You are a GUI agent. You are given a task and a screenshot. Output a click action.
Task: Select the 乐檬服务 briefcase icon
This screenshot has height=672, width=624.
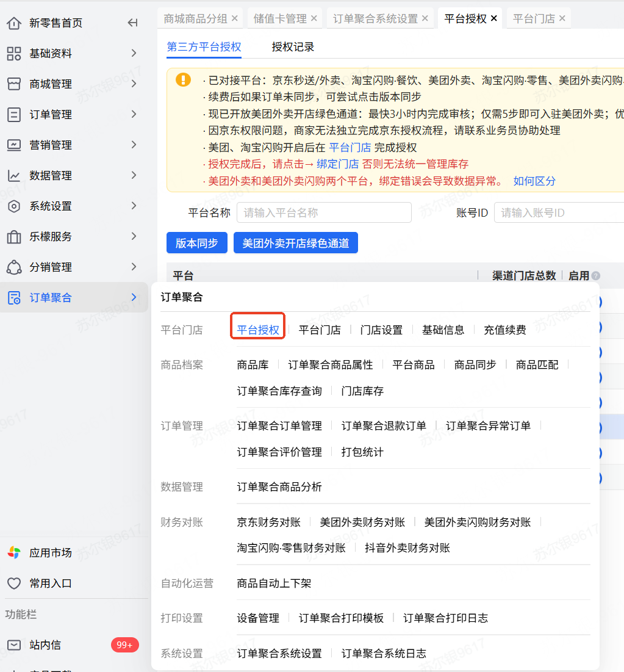point(13,237)
